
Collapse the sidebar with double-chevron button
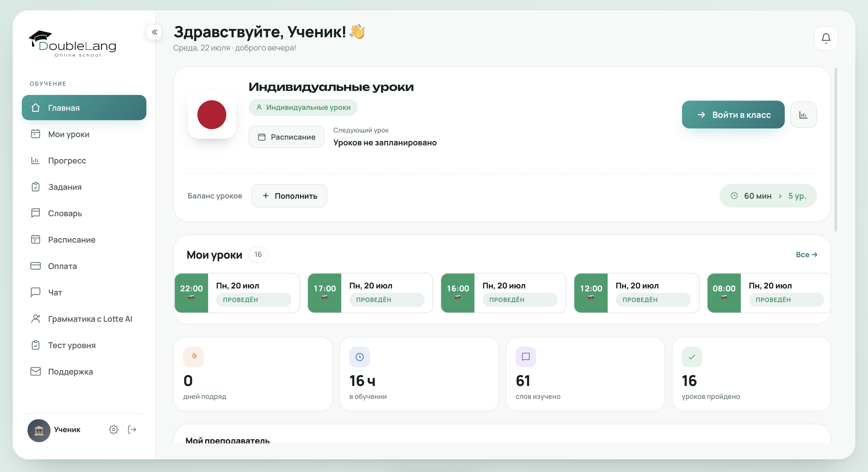(154, 32)
